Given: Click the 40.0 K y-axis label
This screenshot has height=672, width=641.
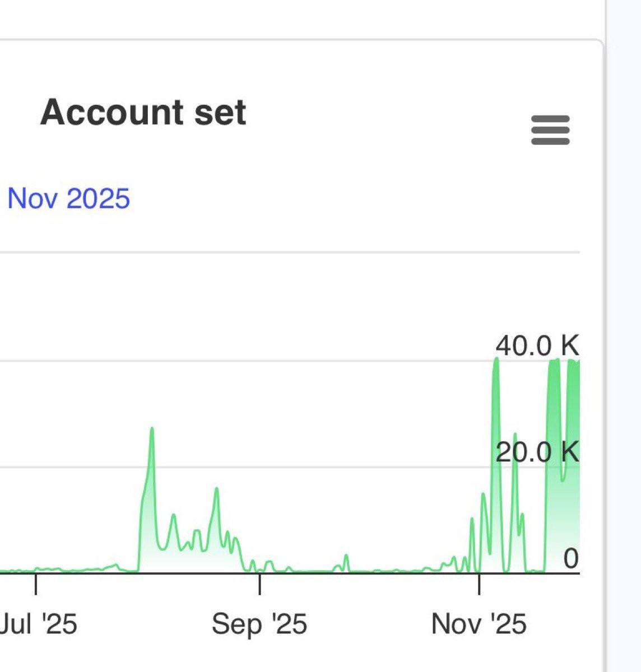Looking at the screenshot, I should [537, 346].
